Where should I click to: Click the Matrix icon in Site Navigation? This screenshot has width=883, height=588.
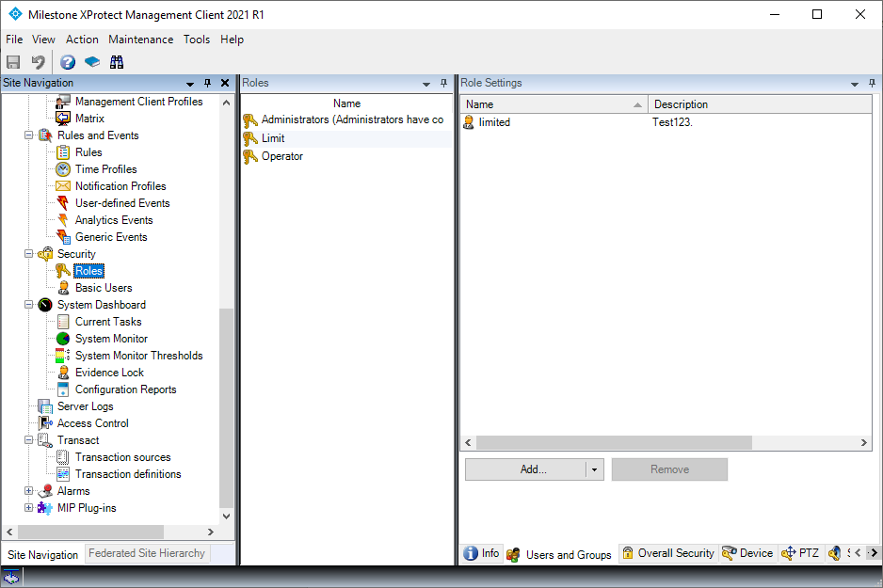pos(62,118)
